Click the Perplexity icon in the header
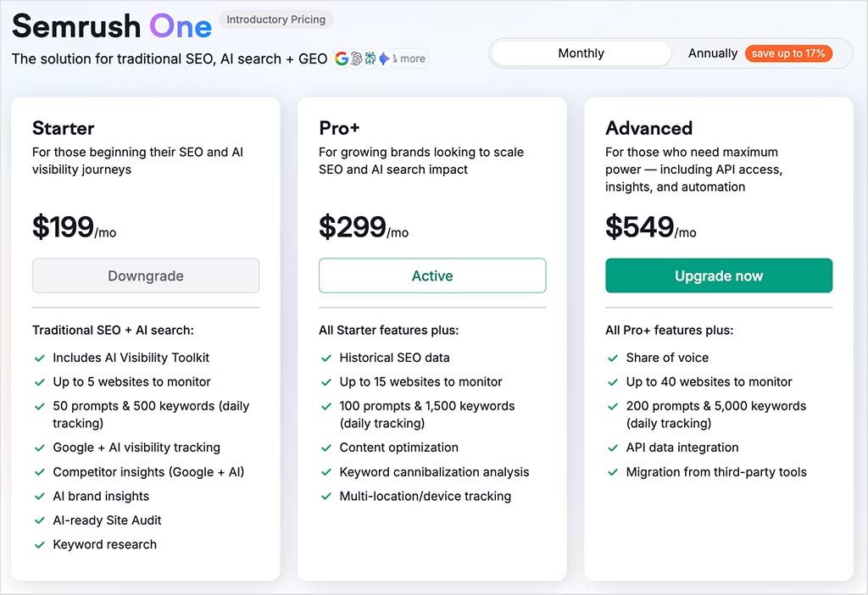 pyautogui.click(x=370, y=58)
